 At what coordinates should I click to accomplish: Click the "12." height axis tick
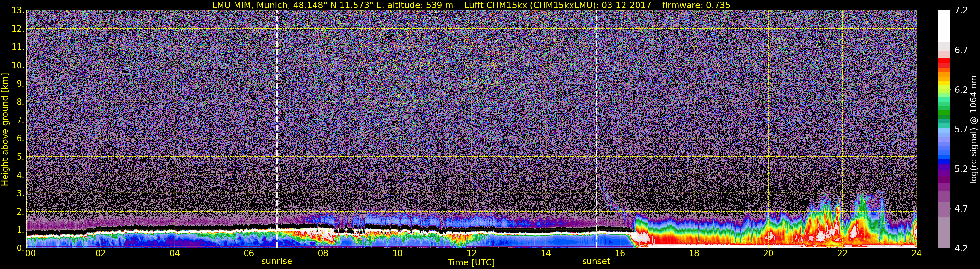pos(18,29)
